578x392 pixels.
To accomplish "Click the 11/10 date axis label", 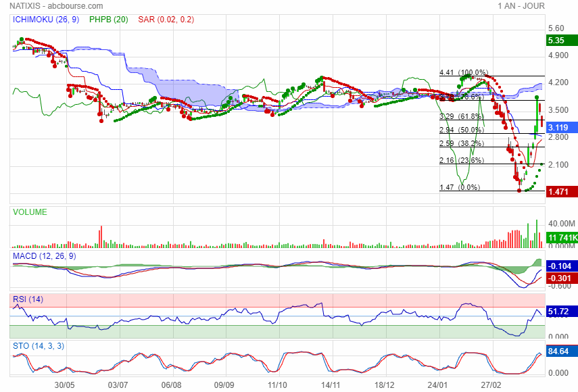I will point(277,385).
